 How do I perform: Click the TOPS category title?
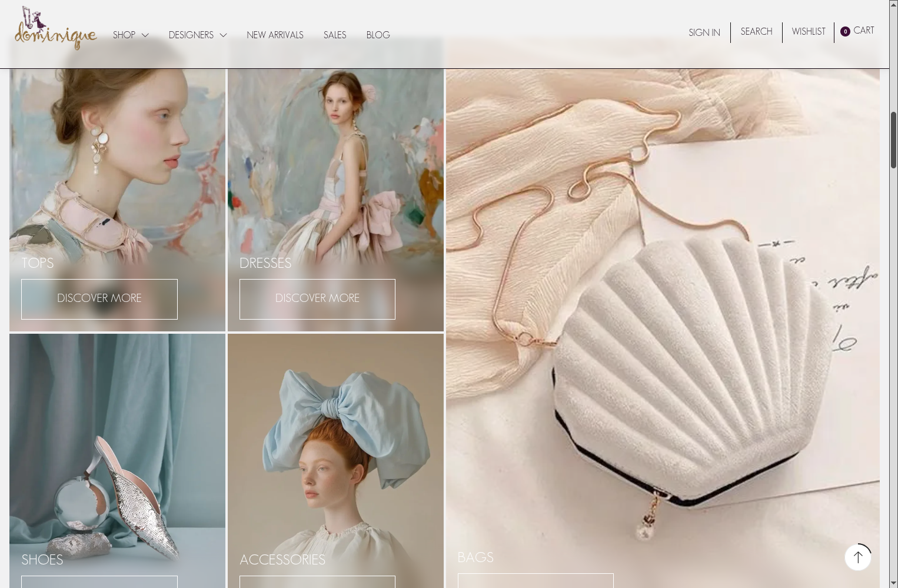click(x=38, y=263)
